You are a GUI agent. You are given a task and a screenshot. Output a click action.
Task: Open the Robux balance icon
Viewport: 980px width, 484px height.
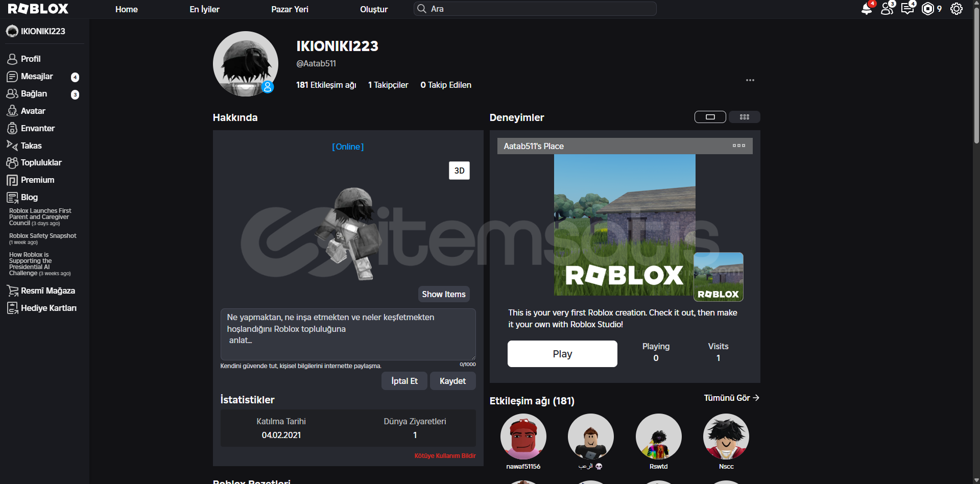927,9
